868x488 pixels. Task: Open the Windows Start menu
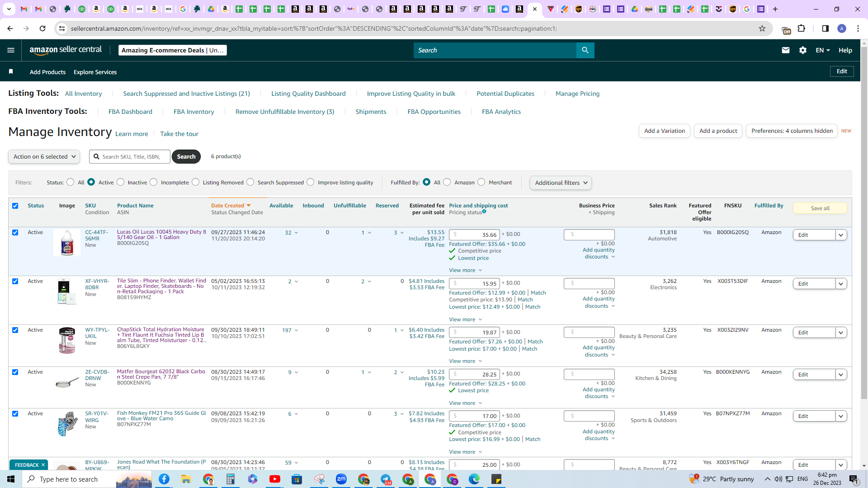pos(11,479)
